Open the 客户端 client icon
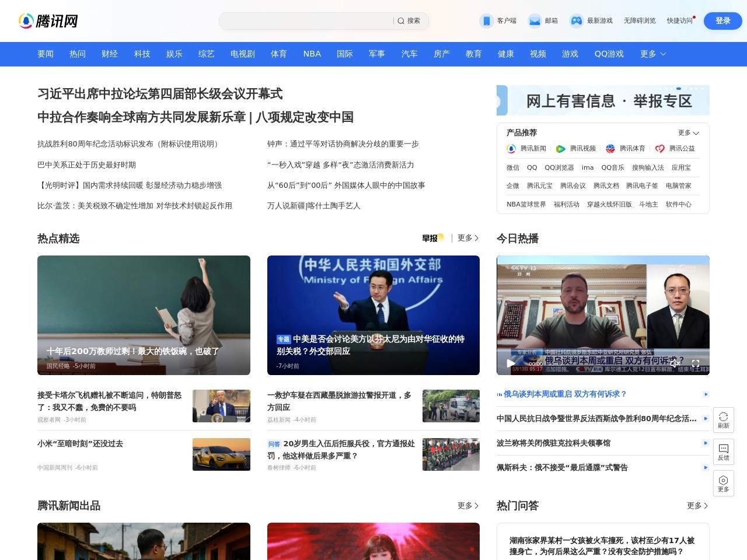 pos(486,21)
